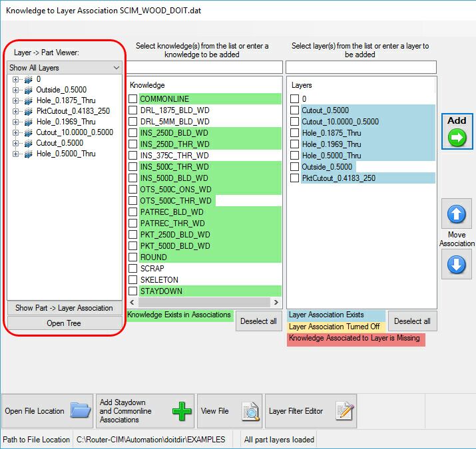This screenshot has height=449, width=476.
Task: Click Add Staydown and Commonline Associations label
Action: click(125, 411)
